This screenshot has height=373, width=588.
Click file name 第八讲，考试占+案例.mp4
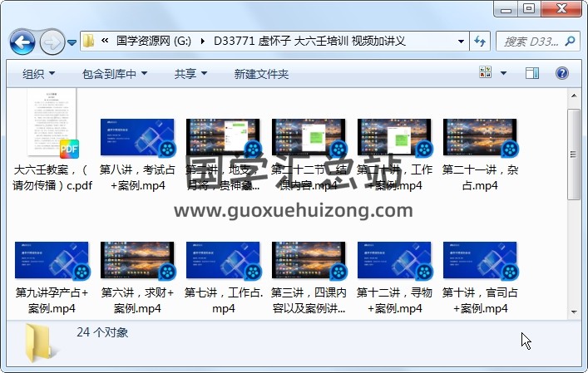[137, 178]
